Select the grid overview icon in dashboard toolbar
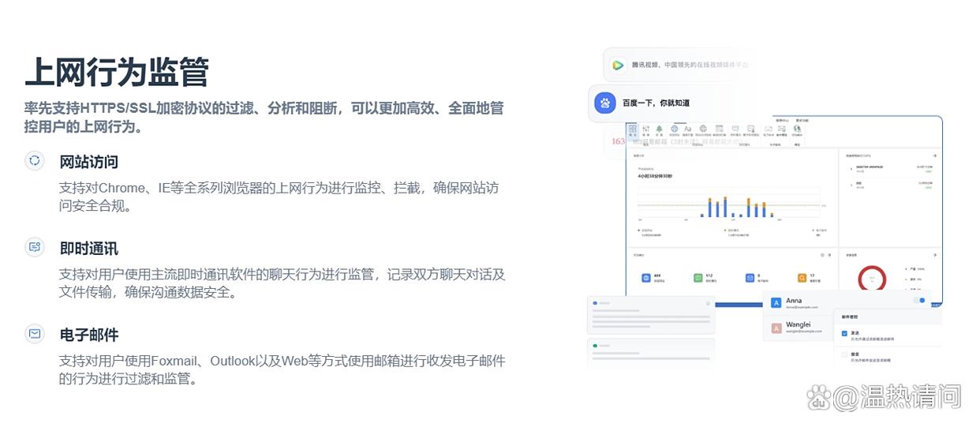The height and width of the screenshot is (431, 980). point(633,129)
